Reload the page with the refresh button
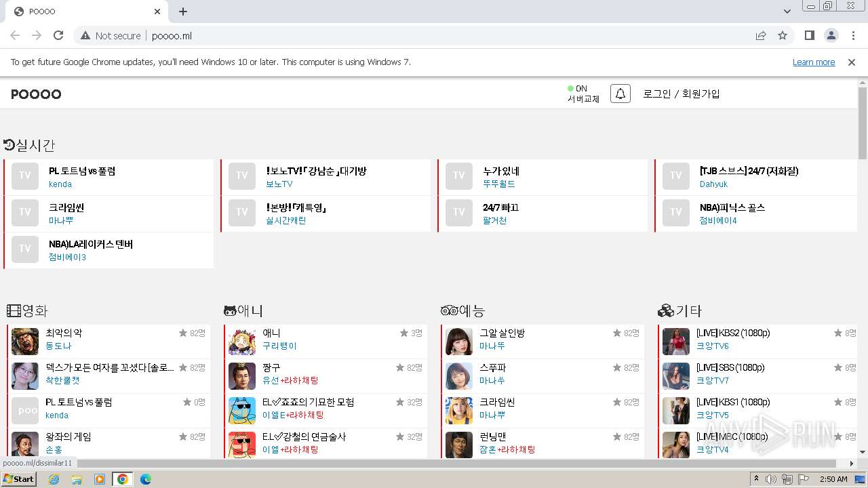This screenshot has height=488, width=868. pos(58,35)
